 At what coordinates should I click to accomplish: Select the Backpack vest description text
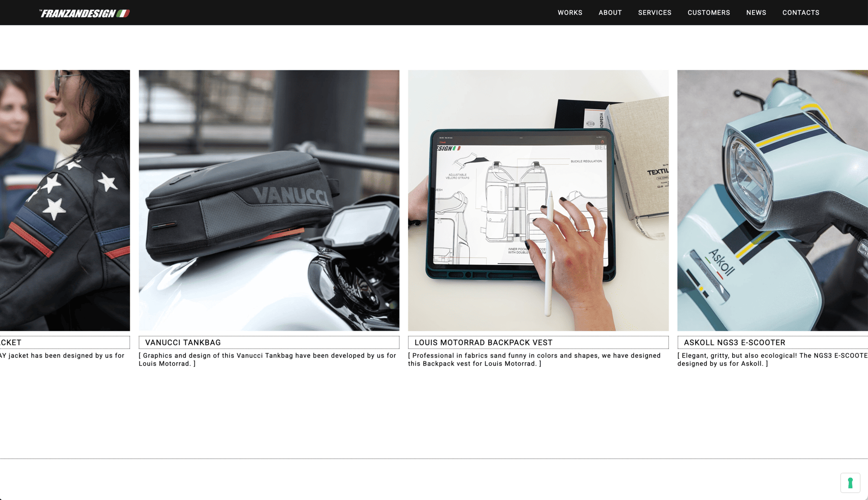click(534, 359)
